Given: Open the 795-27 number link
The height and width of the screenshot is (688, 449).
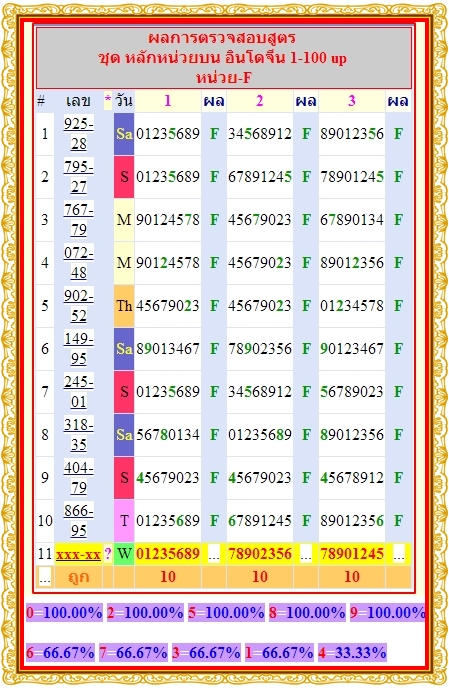Looking at the screenshot, I should (x=79, y=177).
